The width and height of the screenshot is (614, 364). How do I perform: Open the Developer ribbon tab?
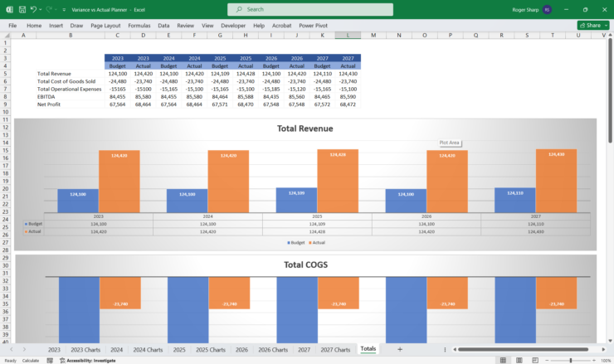(233, 26)
